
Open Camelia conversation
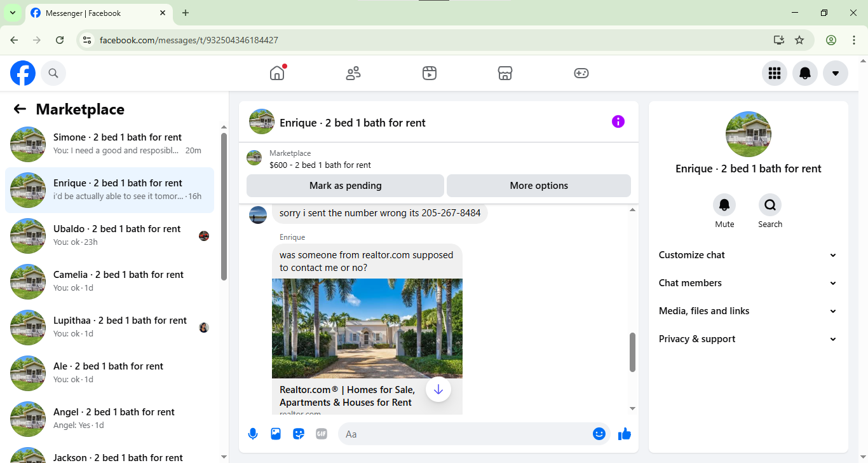pyautogui.click(x=109, y=282)
